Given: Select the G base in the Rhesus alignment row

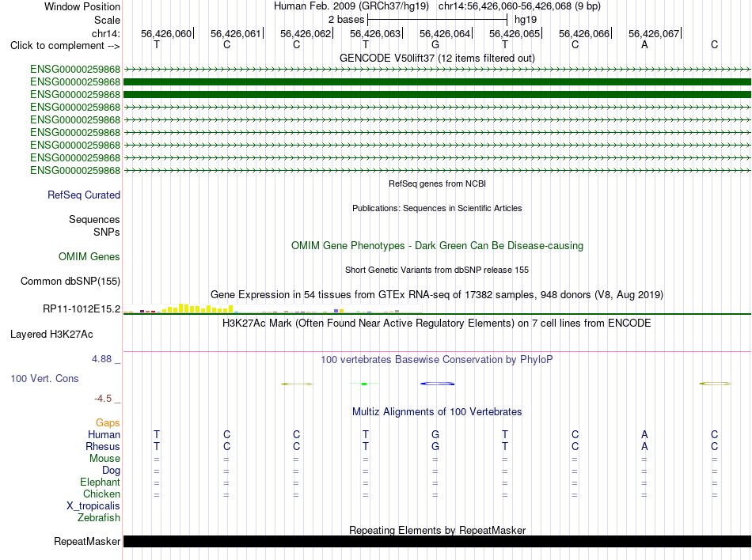Looking at the screenshot, I should (435, 446).
